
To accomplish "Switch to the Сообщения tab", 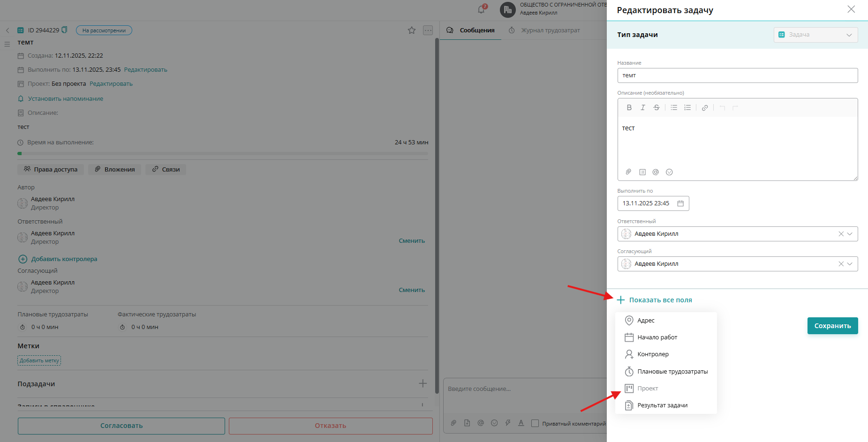I will point(470,30).
